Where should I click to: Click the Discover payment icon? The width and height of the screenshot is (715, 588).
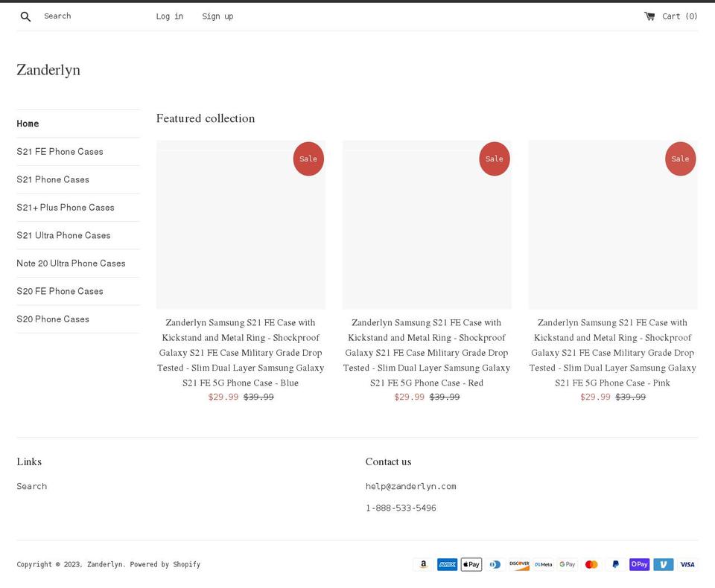coord(519,564)
